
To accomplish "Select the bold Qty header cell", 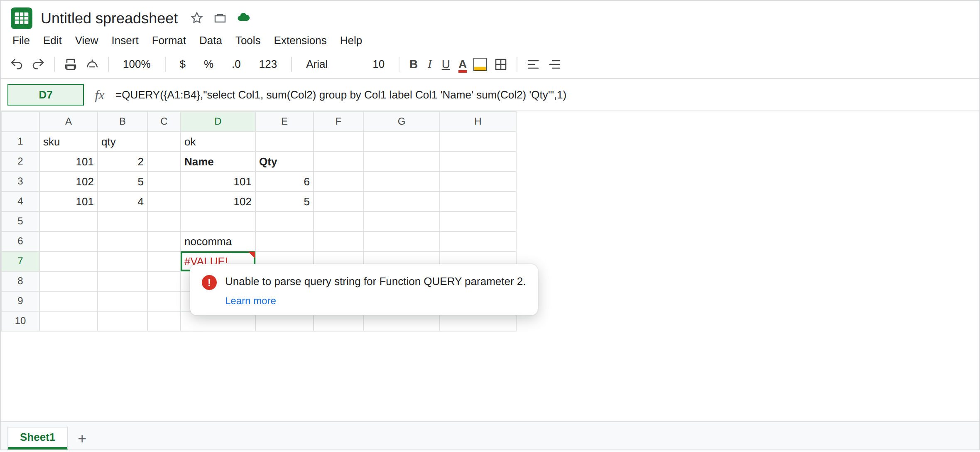I will click(x=284, y=162).
